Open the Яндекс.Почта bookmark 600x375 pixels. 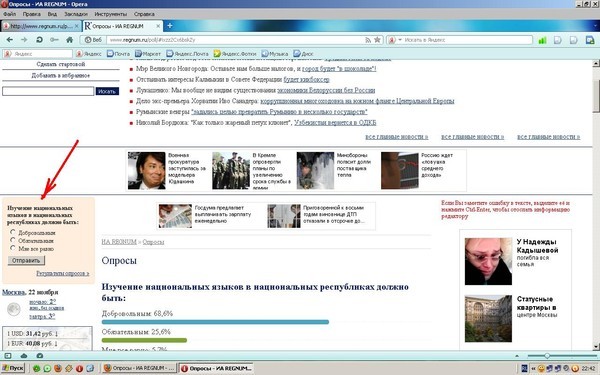point(188,54)
